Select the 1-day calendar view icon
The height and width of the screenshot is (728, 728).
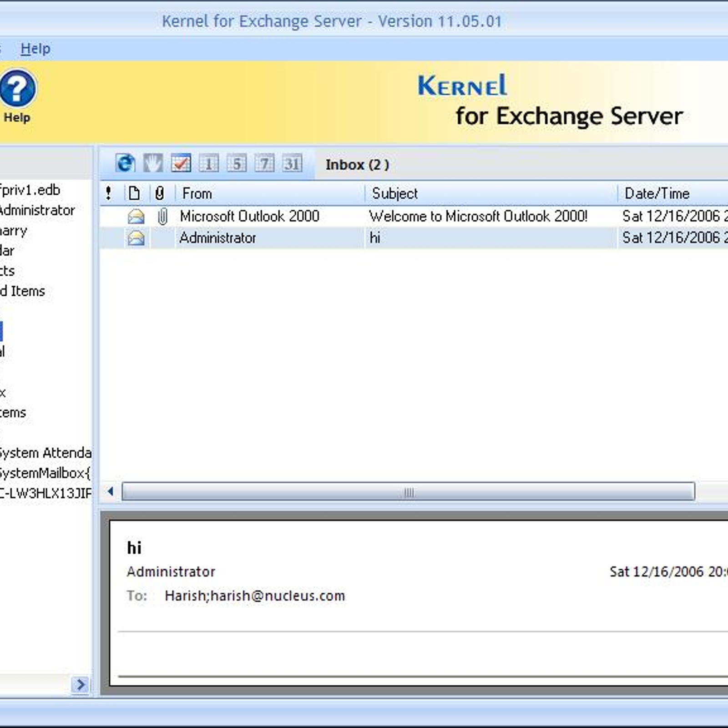208,163
